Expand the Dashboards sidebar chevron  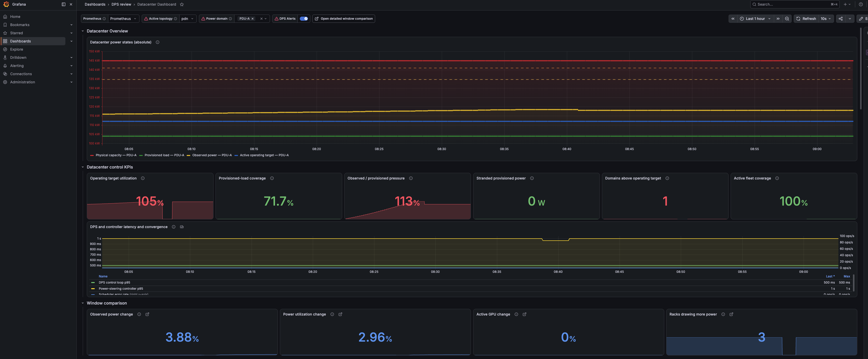[71, 41]
